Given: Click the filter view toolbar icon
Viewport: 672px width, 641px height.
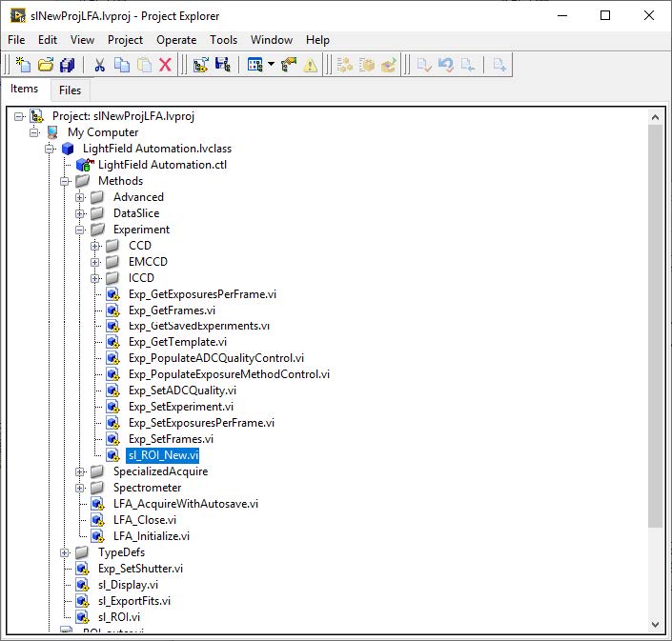Looking at the screenshot, I should pyautogui.click(x=255, y=65).
